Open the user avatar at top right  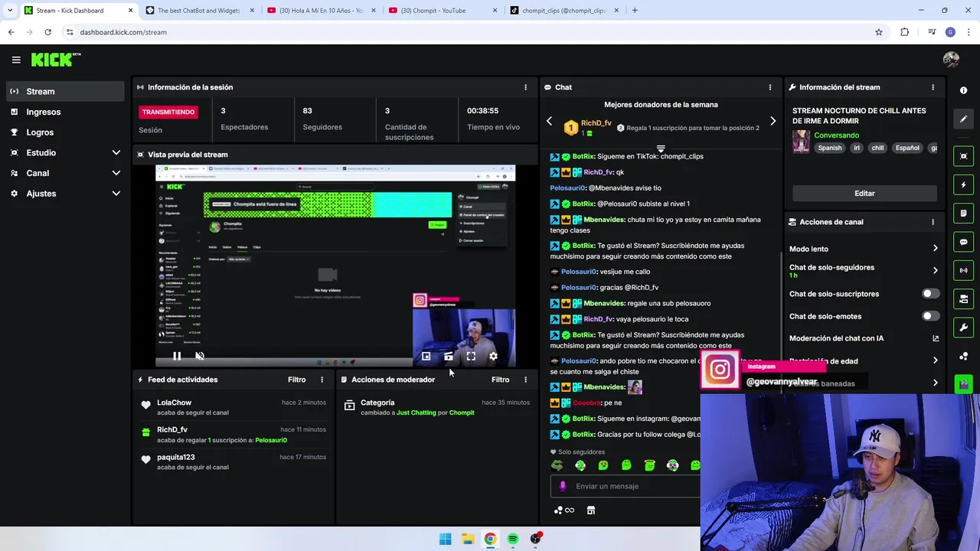[x=951, y=60]
